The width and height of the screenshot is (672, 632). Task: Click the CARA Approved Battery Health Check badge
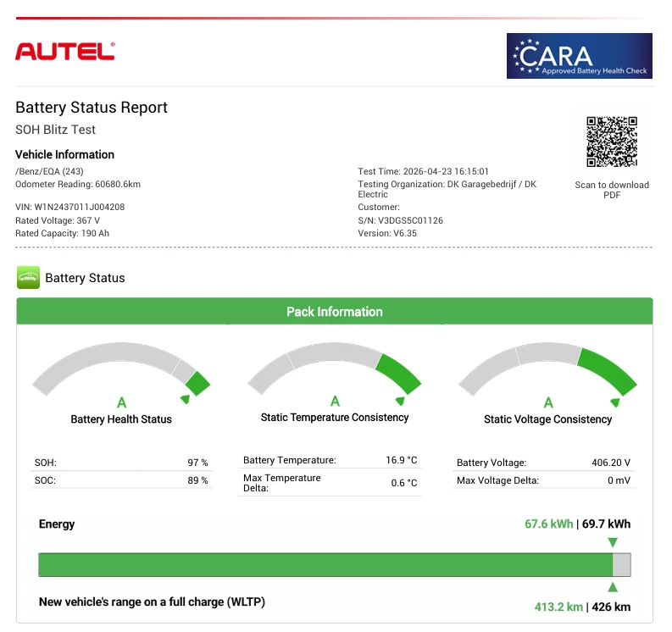(579, 56)
